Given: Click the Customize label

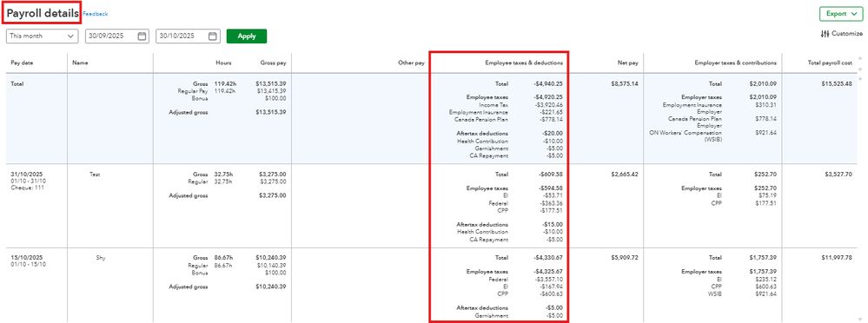Looking at the screenshot, I should tap(847, 34).
